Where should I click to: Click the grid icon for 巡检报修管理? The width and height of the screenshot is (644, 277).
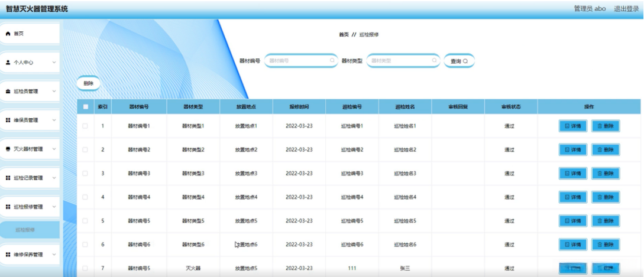[8, 207]
